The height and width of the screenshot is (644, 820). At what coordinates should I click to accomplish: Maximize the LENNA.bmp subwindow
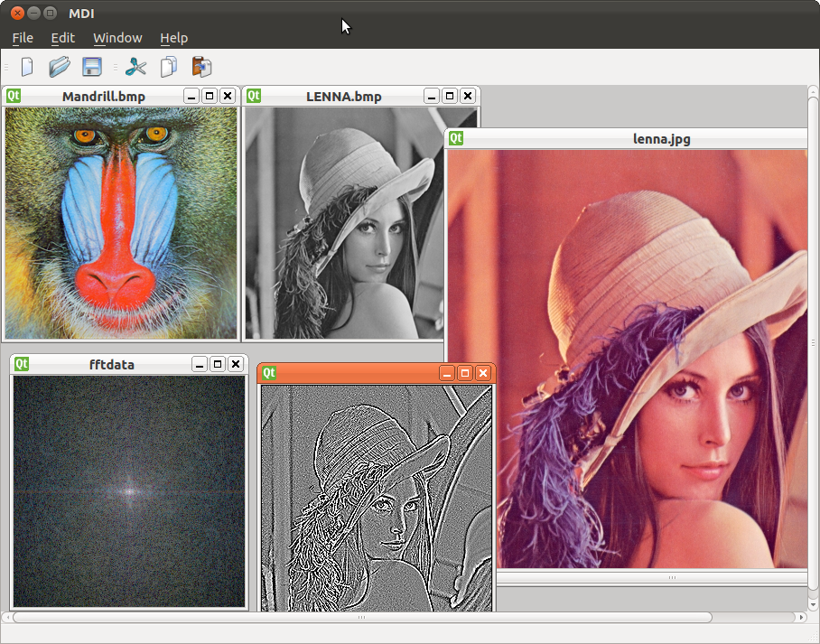coord(450,97)
